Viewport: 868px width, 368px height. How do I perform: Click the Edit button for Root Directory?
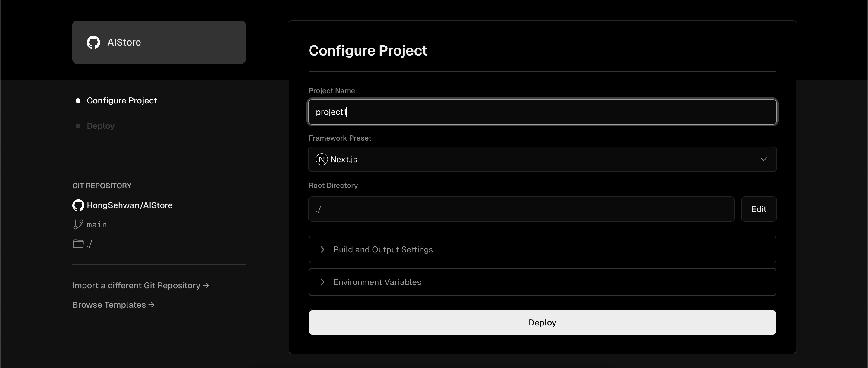pyautogui.click(x=759, y=209)
